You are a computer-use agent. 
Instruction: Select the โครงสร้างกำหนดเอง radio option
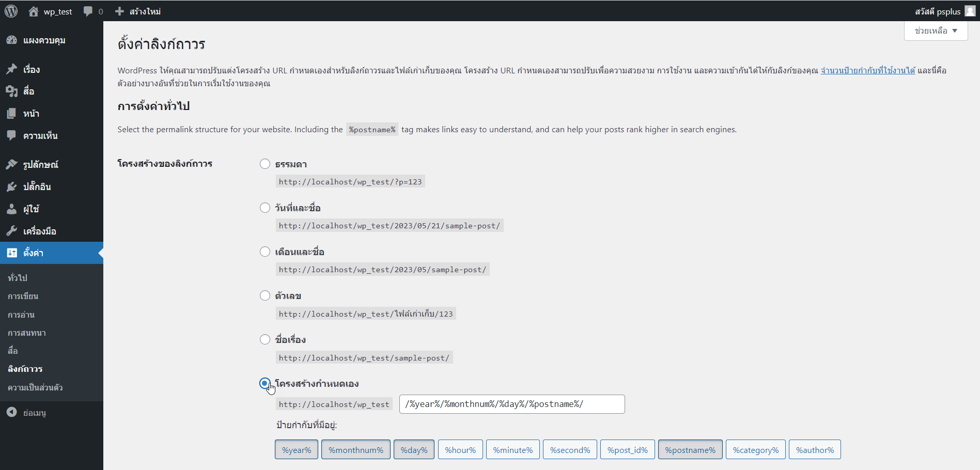(265, 383)
